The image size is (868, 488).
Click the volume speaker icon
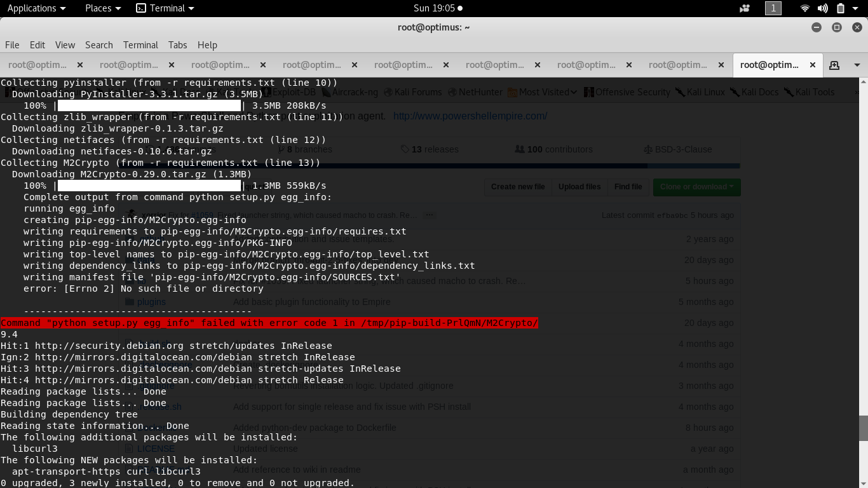(823, 8)
